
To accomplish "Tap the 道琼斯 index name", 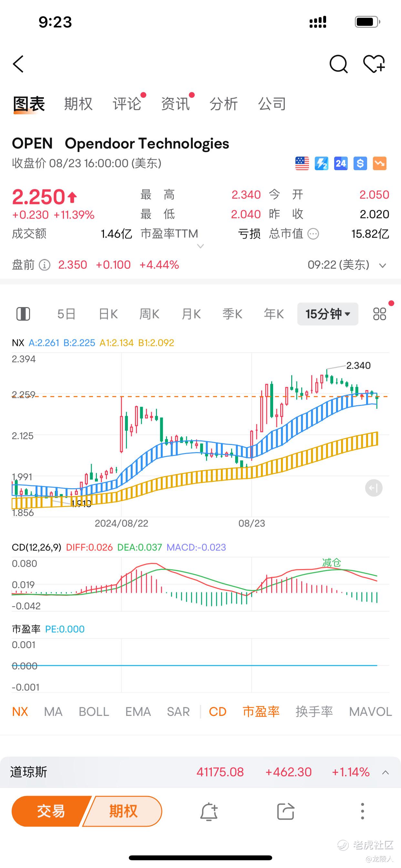I will (29, 772).
